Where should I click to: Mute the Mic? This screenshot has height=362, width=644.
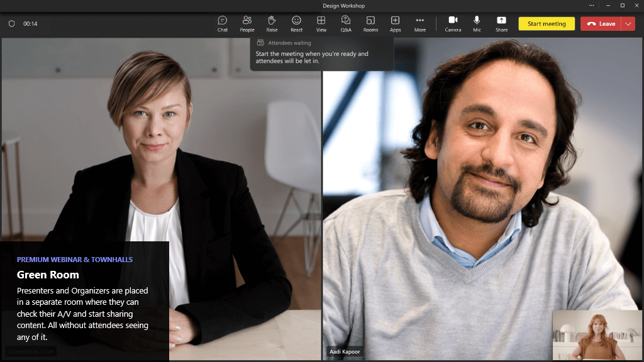pyautogui.click(x=477, y=23)
